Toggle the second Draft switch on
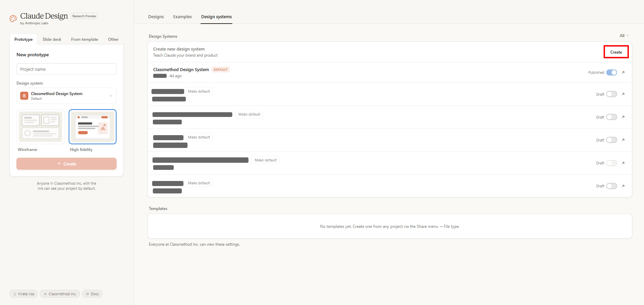Image resolution: width=644 pixels, height=305 pixels. coord(612,117)
